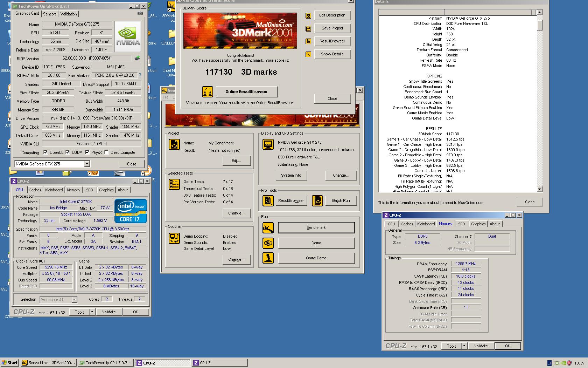The image size is (588, 368).
Task: Click the ResultBrowser icon in score dialog
Action: (308, 41)
